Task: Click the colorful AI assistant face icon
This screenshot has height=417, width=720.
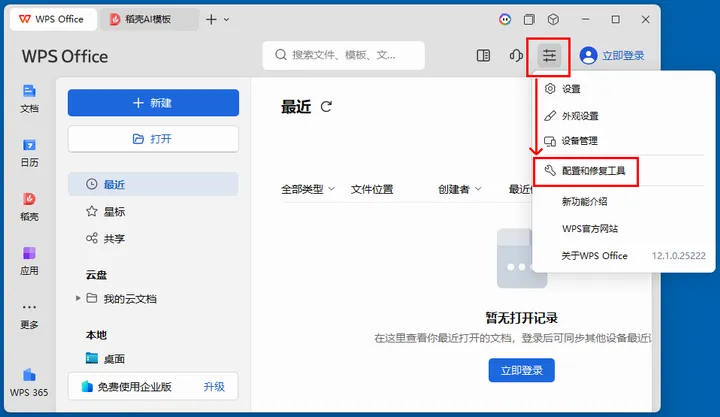Action: 505,19
